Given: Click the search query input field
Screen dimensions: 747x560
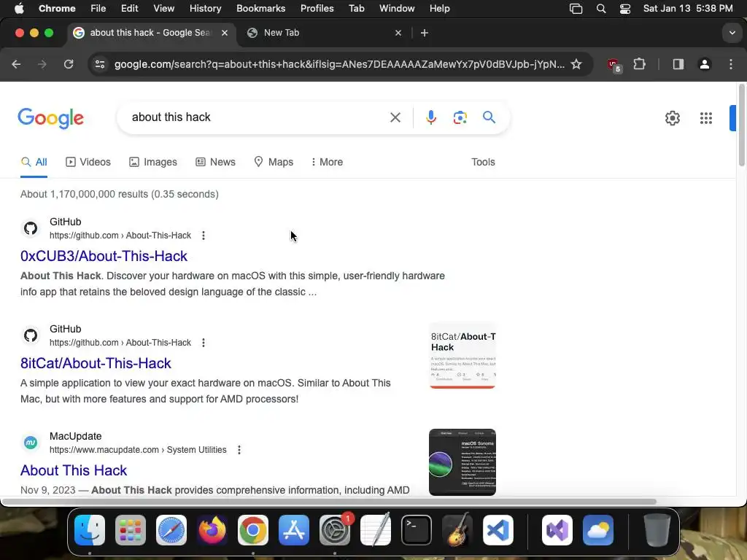Looking at the screenshot, I should pyautogui.click(x=258, y=117).
